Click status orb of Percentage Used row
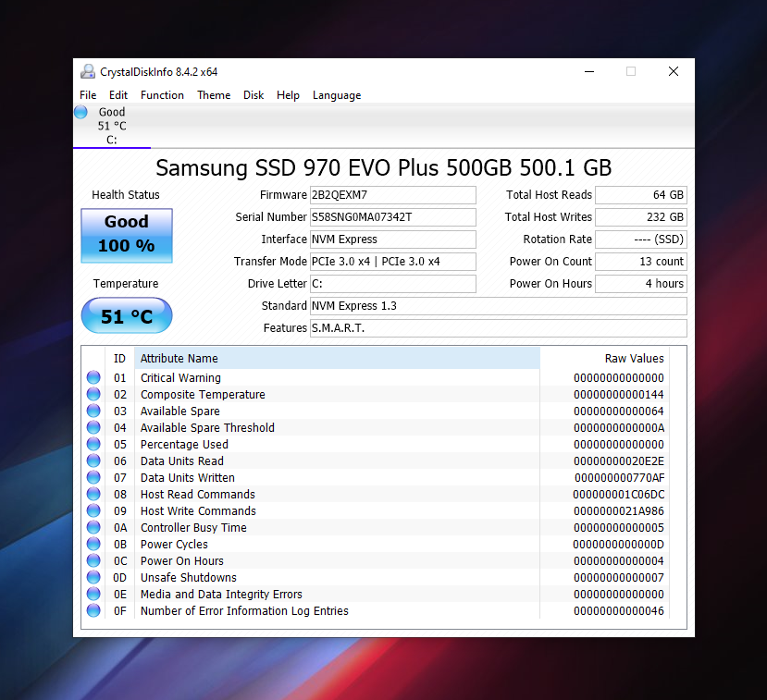 [93, 444]
